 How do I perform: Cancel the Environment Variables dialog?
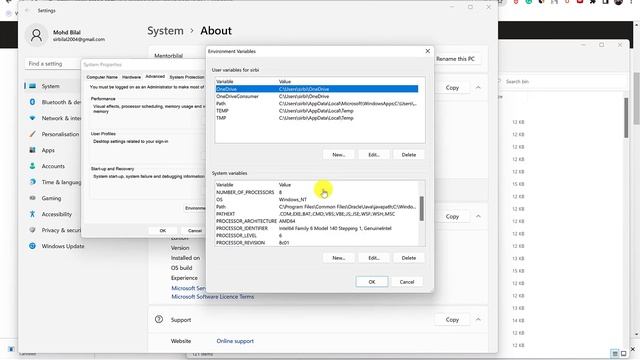(x=407, y=282)
